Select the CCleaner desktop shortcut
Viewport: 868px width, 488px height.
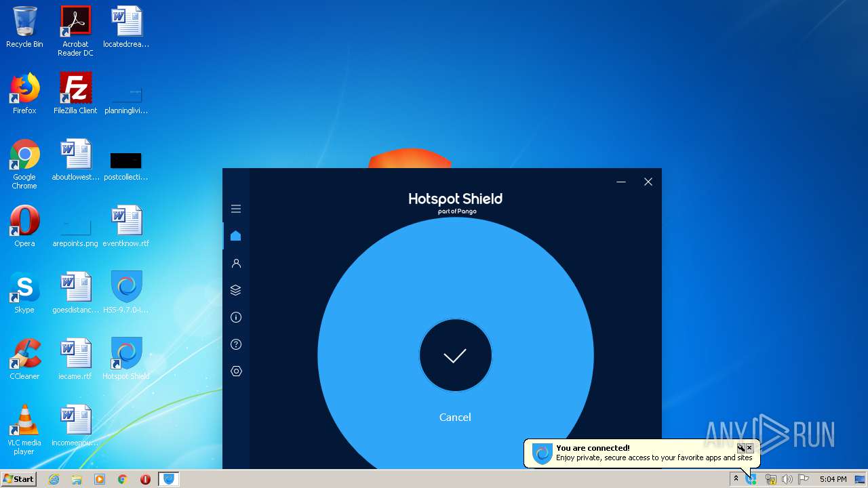24,359
